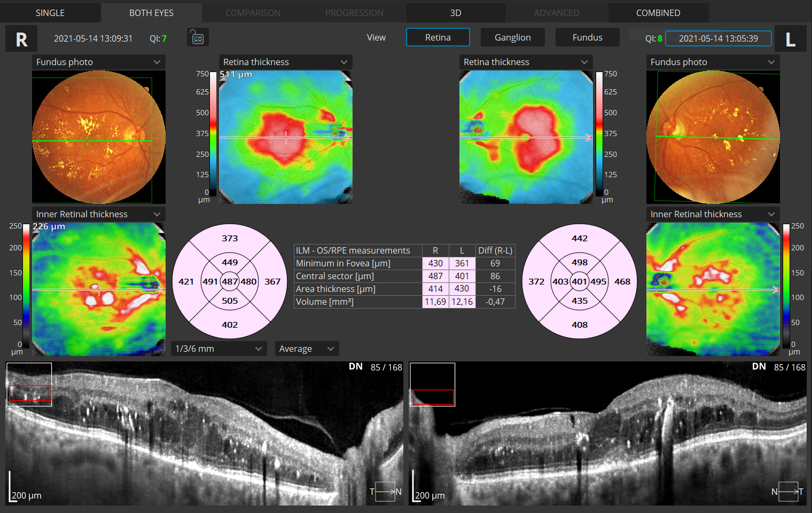Image resolution: width=812 pixels, height=513 pixels.
Task: Click the R right-eye indicator icon
Action: [21, 38]
